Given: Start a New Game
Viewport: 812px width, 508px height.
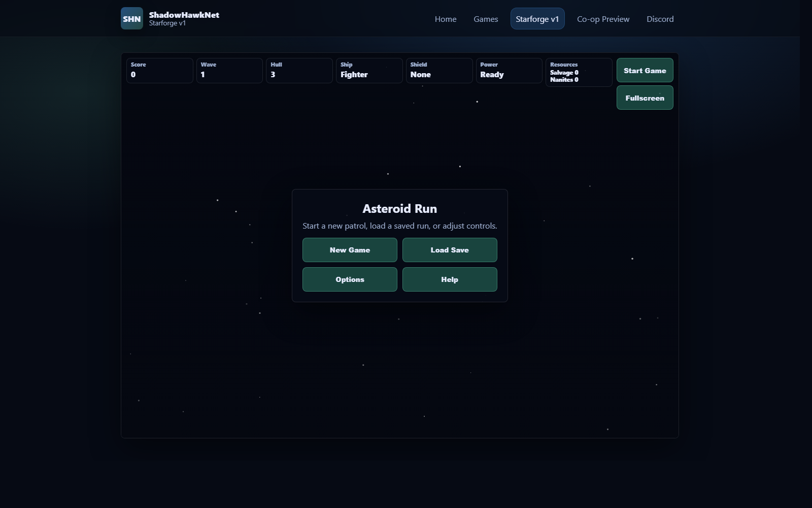Looking at the screenshot, I should (350, 250).
